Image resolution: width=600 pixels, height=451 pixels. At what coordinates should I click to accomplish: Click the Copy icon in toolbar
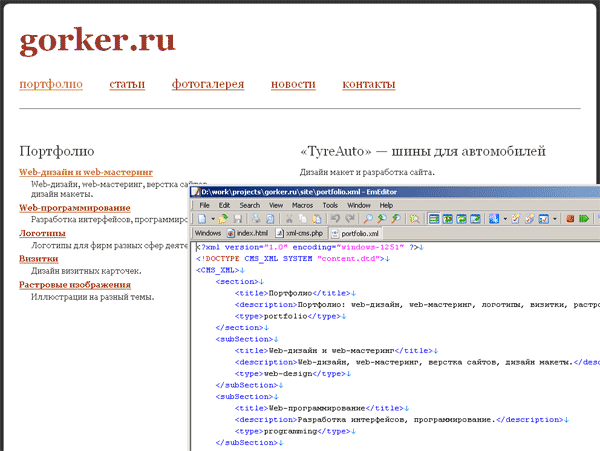pos(303,218)
